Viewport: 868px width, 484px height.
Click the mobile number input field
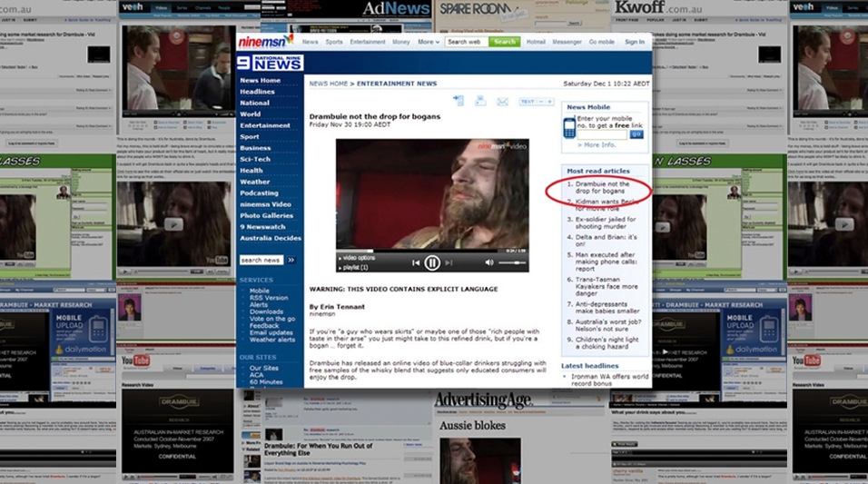pyautogui.click(x=602, y=134)
